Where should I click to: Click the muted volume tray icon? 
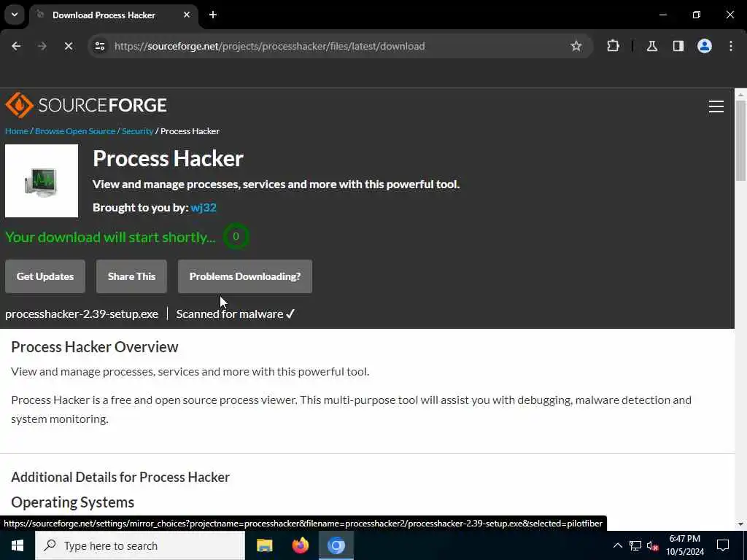(x=653, y=545)
